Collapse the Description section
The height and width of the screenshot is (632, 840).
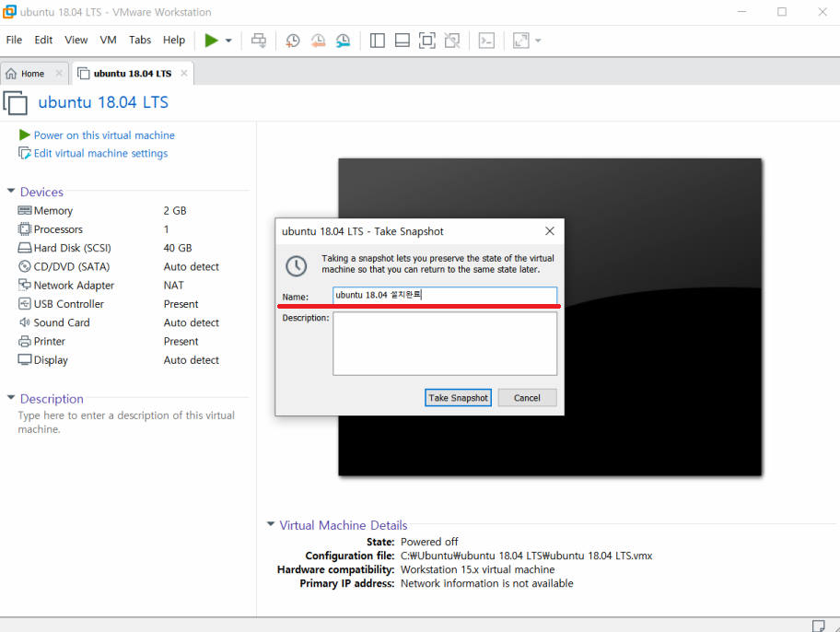(11, 398)
